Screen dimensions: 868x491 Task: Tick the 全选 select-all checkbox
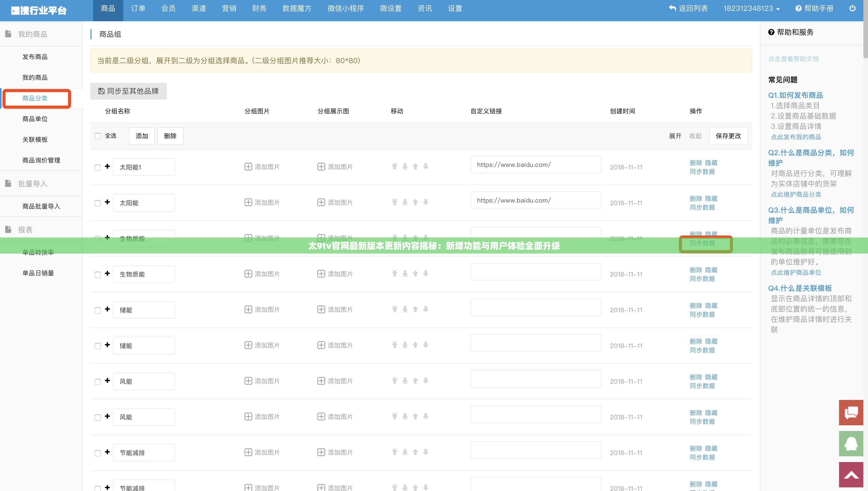98,136
